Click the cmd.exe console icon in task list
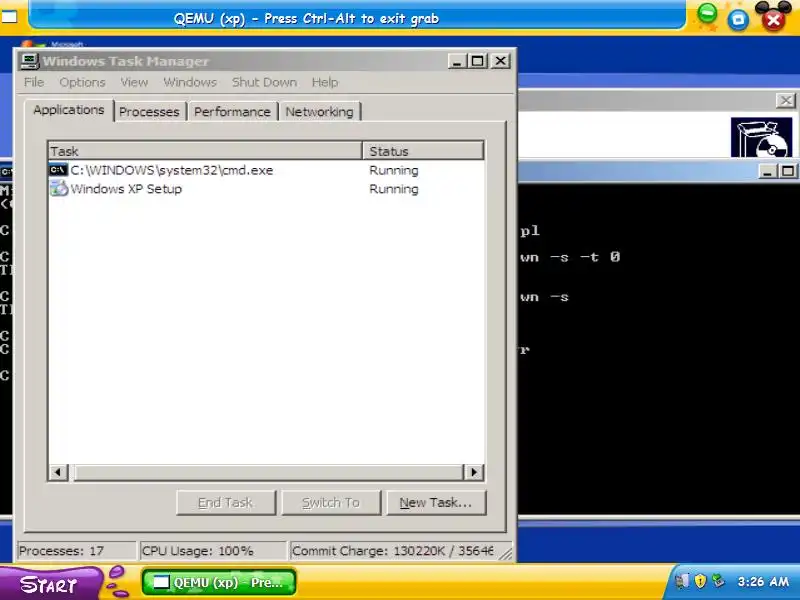The image size is (800, 600). click(x=58, y=169)
